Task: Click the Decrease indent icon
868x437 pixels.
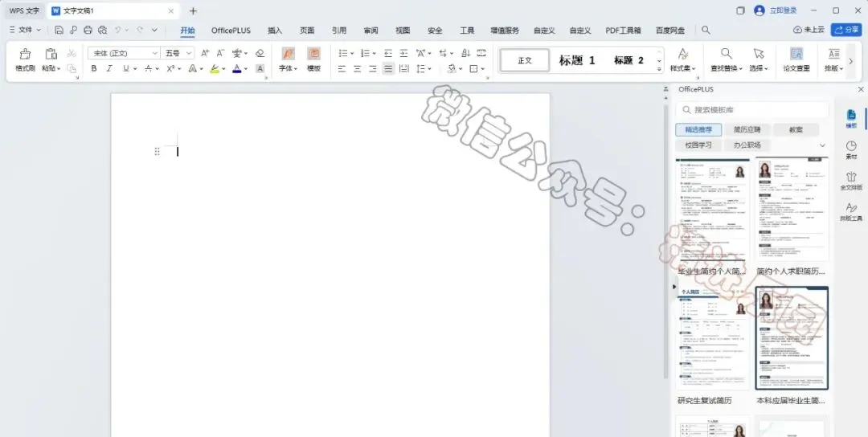Action: (x=388, y=53)
